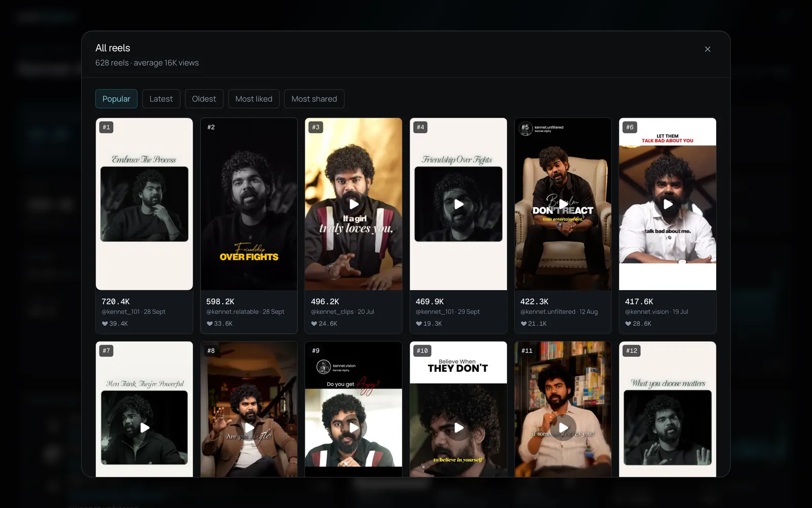Click the #7 rank badge
The width and height of the screenshot is (812, 508).
(x=106, y=351)
